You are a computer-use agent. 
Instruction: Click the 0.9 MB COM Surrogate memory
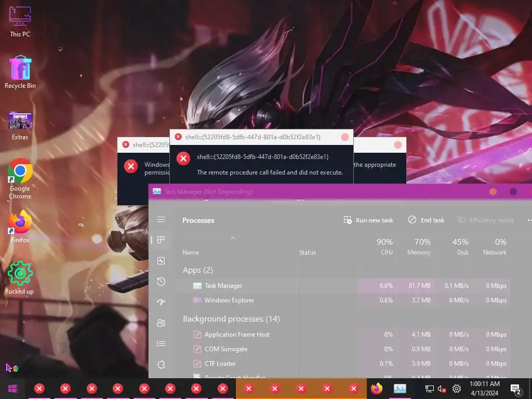421,349
